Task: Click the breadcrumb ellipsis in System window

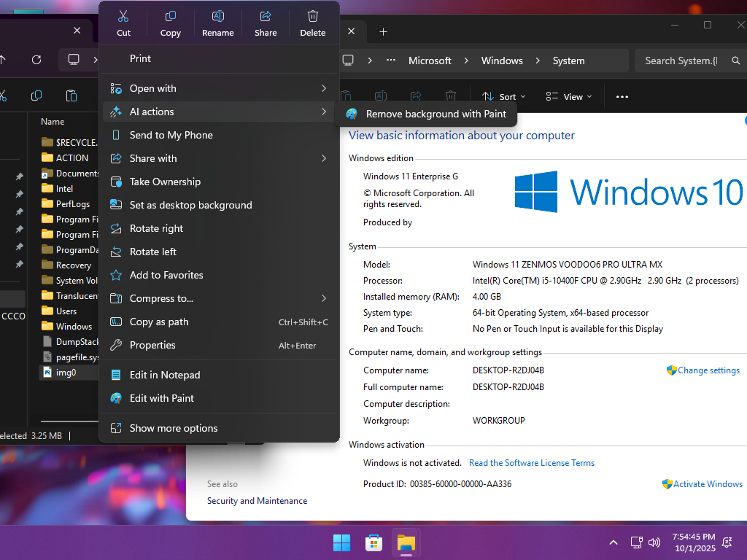Action: [391, 61]
